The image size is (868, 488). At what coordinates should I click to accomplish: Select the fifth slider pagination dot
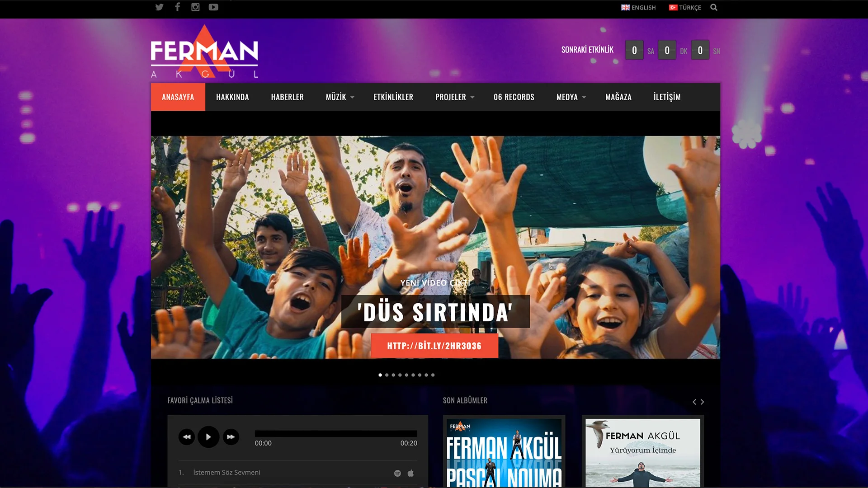[x=406, y=375]
